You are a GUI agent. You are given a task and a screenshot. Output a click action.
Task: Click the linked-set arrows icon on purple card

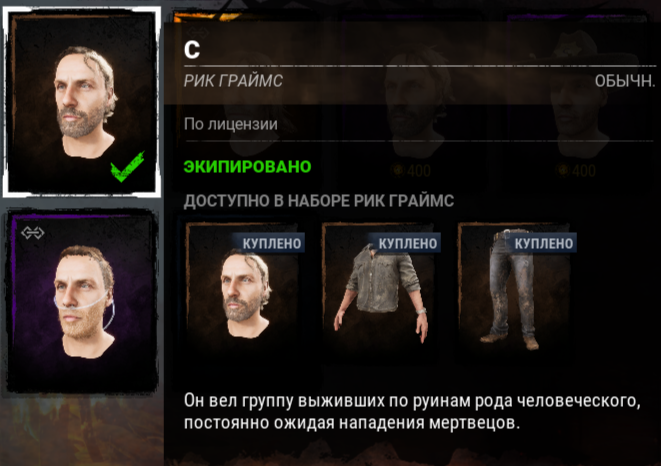click(32, 232)
